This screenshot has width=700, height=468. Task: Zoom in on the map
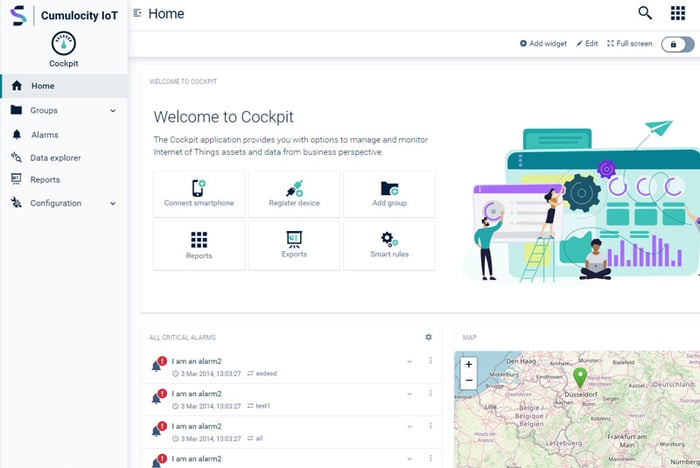click(469, 364)
